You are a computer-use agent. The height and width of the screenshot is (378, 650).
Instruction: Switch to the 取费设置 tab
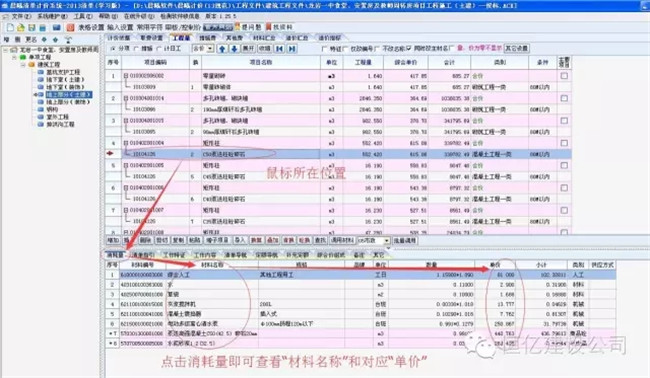(x=151, y=38)
